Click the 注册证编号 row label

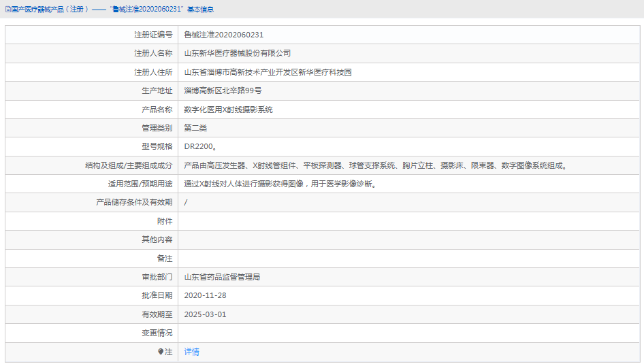[153, 35]
